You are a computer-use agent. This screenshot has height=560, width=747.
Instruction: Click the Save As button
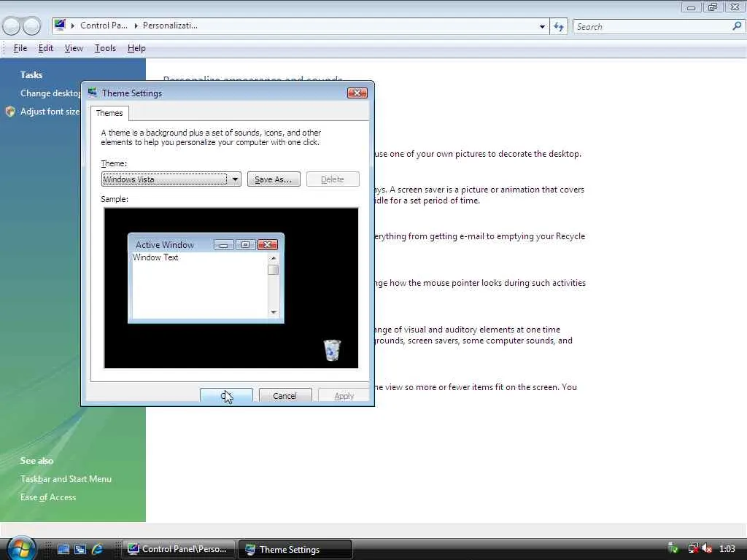point(274,179)
